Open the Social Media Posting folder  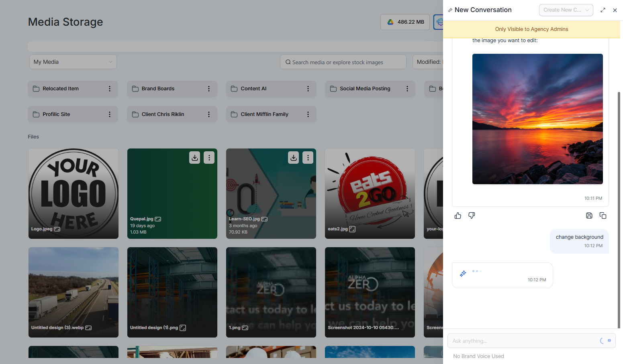click(x=370, y=89)
